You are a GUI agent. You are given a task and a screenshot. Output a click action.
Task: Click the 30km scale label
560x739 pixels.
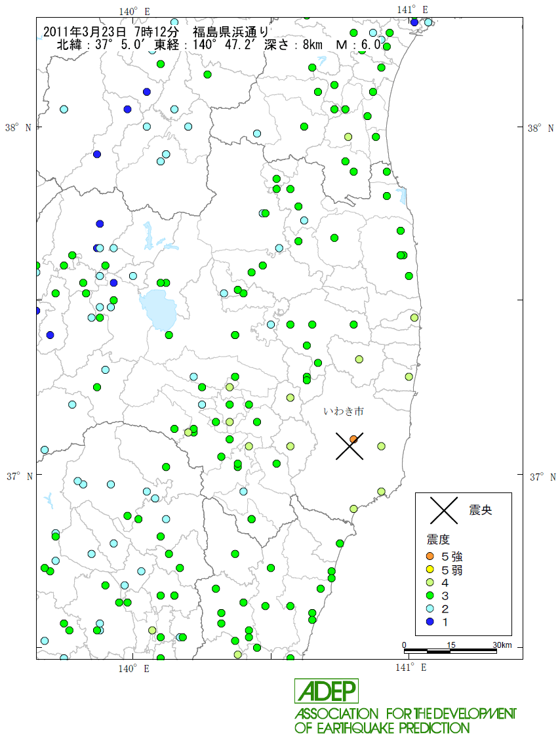click(x=502, y=645)
